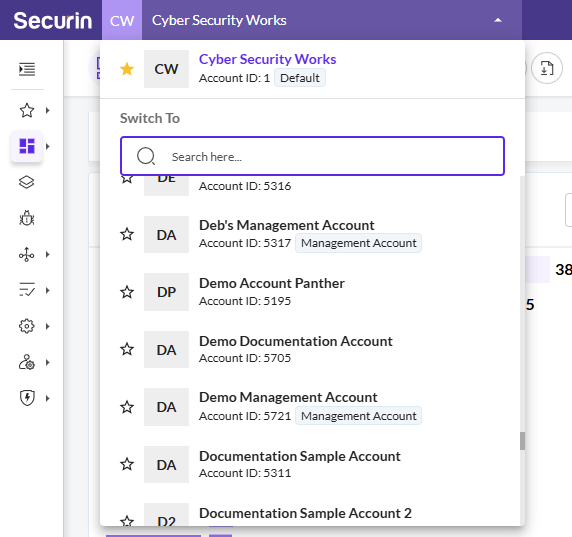Viewport: 572px width, 537px height.
Task: Open the Dashboard sidebar icon
Action: click(27, 146)
